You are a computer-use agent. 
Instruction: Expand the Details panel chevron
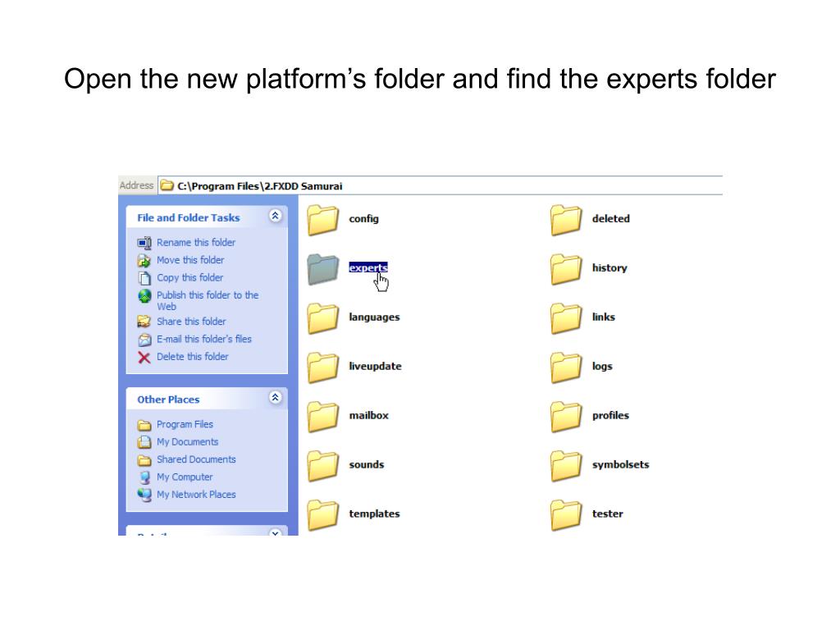point(276,532)
